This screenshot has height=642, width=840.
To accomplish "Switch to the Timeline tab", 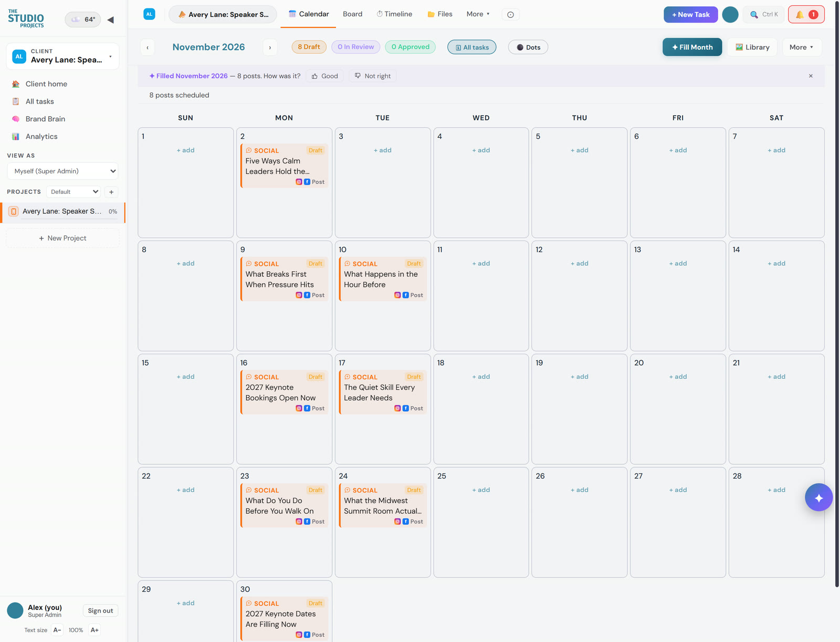I will coord(394,14).
